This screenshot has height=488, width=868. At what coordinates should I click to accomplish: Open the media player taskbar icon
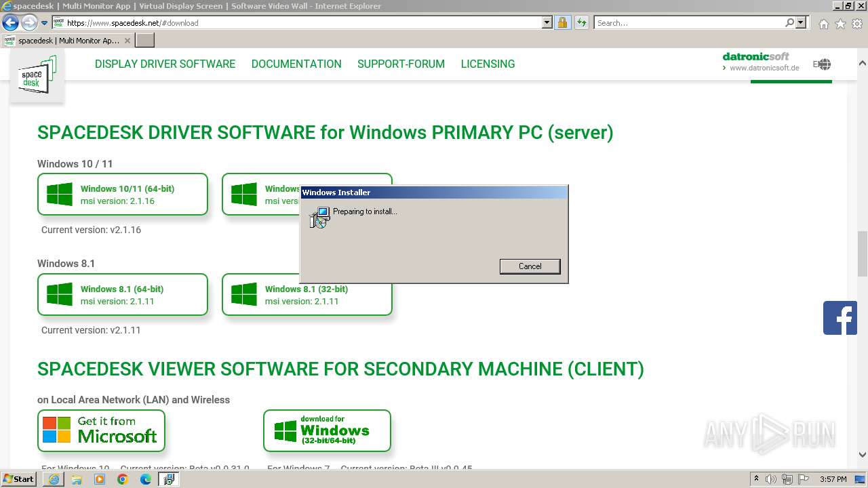point(100,479)
